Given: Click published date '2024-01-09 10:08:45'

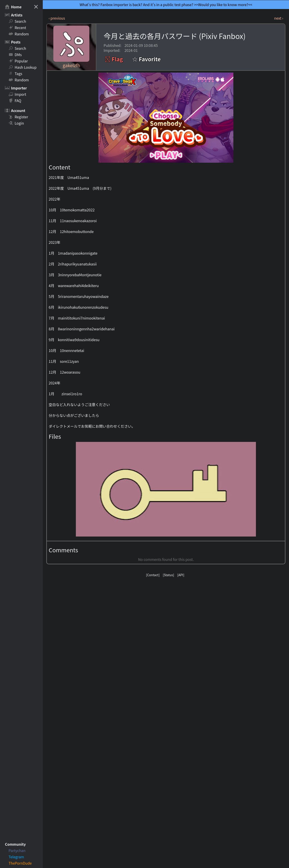Looking at the screenshot, I should pyautogui.click(x=141, y=46).
